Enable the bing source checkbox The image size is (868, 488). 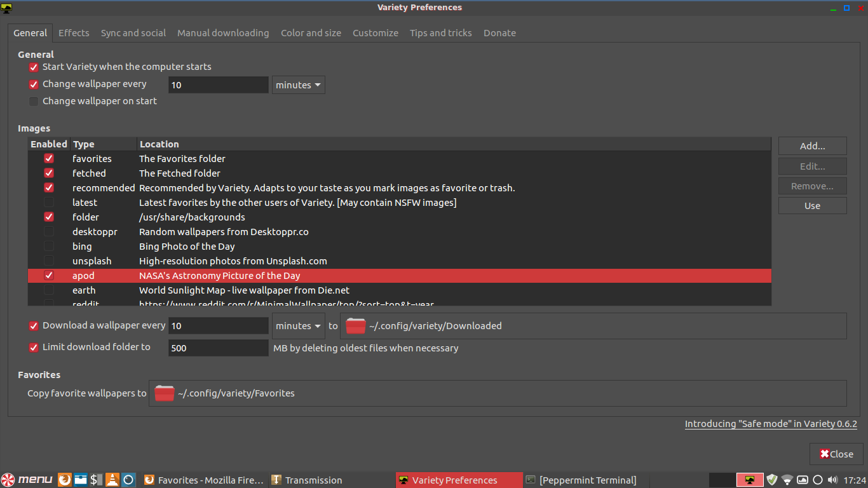[49, 246]
